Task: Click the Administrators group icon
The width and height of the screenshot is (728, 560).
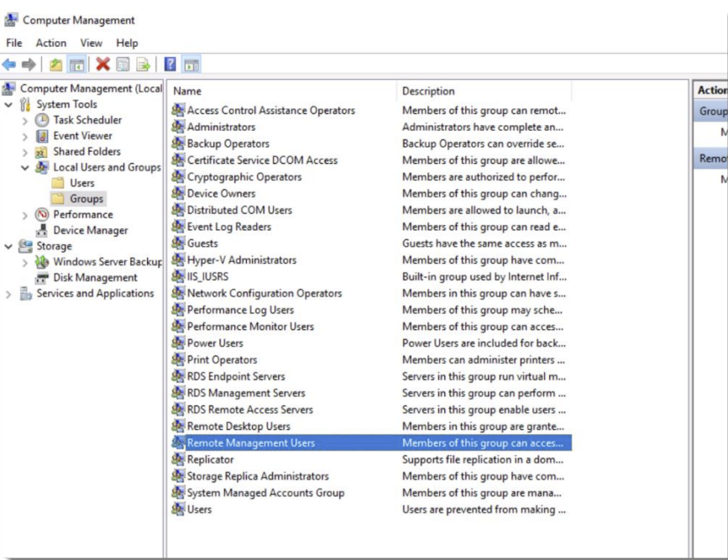Action: tap(178, 127)
